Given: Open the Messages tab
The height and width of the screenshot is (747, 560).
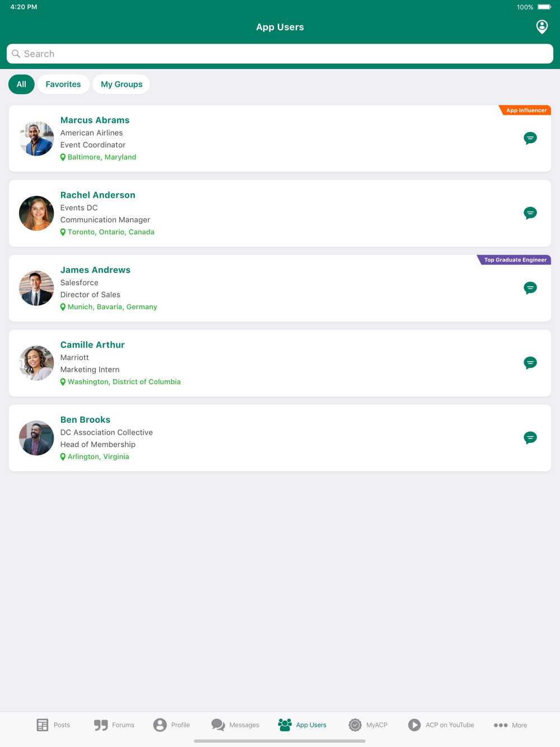Looking at the screenshot, I should click(x=235, y=725).
